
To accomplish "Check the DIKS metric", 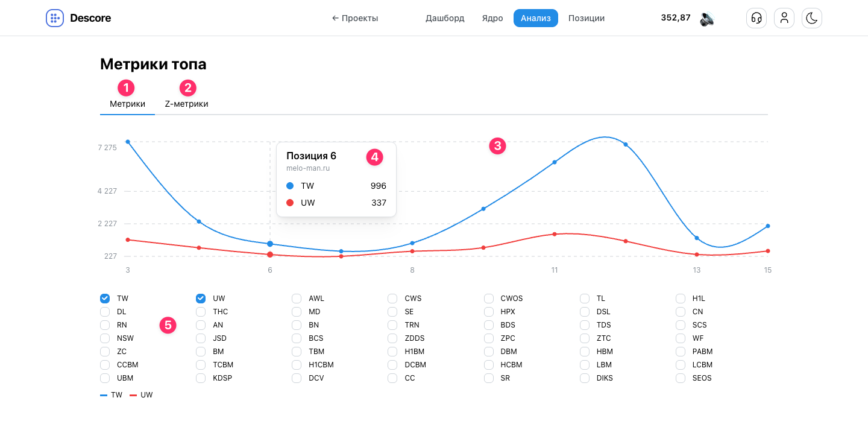I will pyautogui.click(x=585, y=378).
